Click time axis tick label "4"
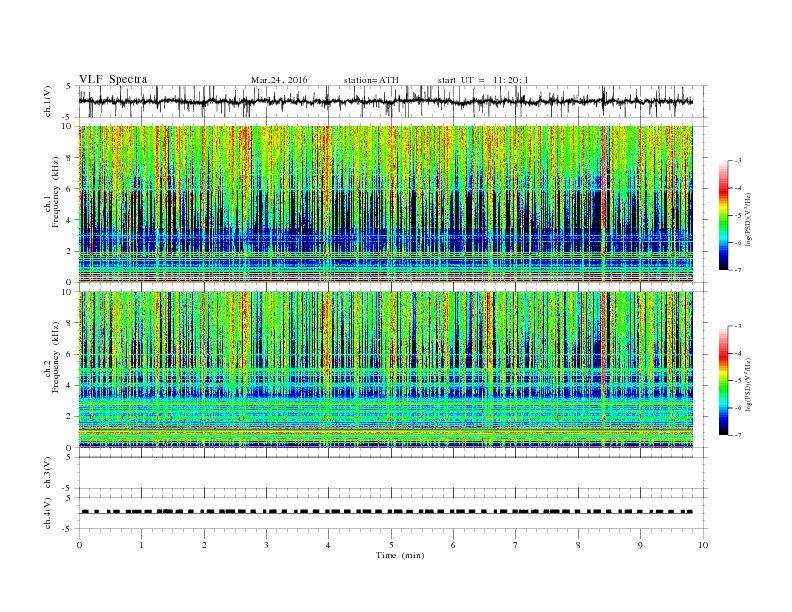The width and height of the screenshot is (792, 612). pos(329,545)
